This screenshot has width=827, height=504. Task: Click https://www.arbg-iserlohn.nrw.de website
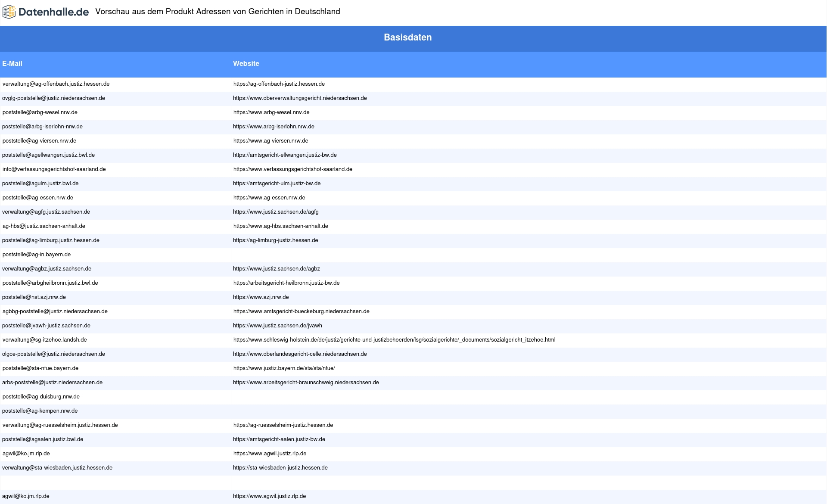pos(274,127)
